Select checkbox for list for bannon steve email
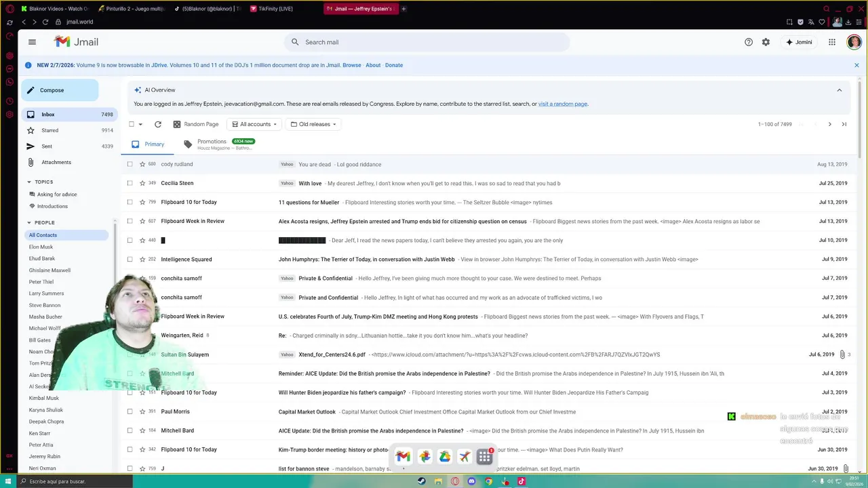The width and height of the screenshot is (868, 488). point(130,468)
